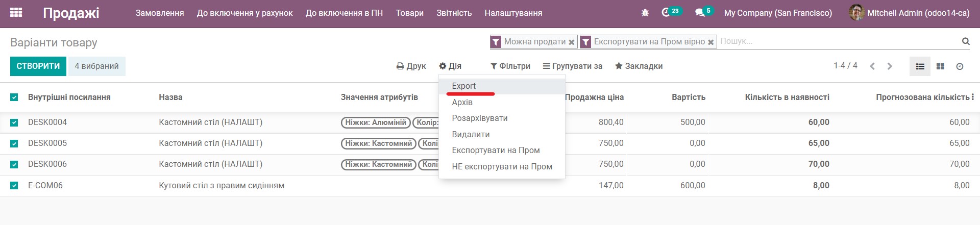Open the Фільтри dropdown

[x=510, y=66]
